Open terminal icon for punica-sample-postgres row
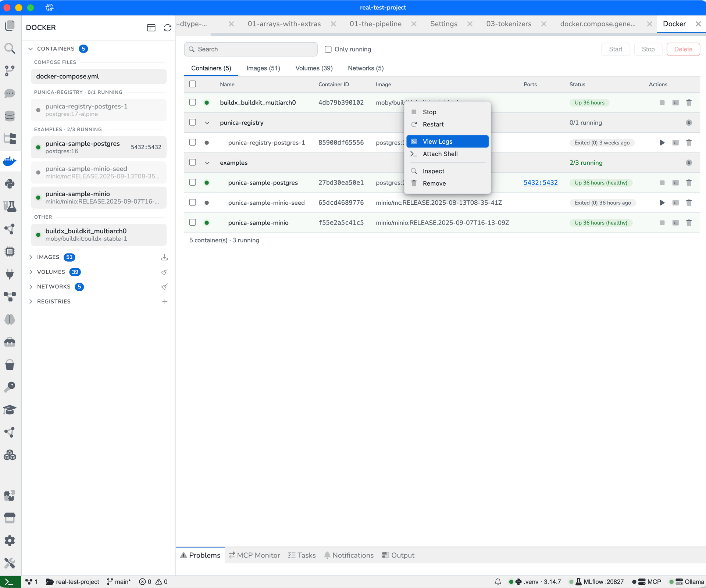 [x=675, y=183]
